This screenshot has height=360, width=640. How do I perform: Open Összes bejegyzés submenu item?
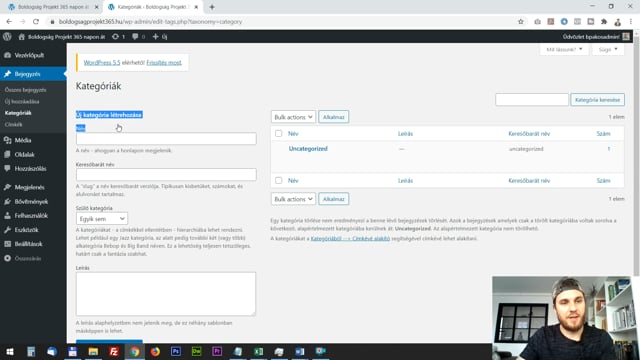pyautogui.click(x=25, y=90)
